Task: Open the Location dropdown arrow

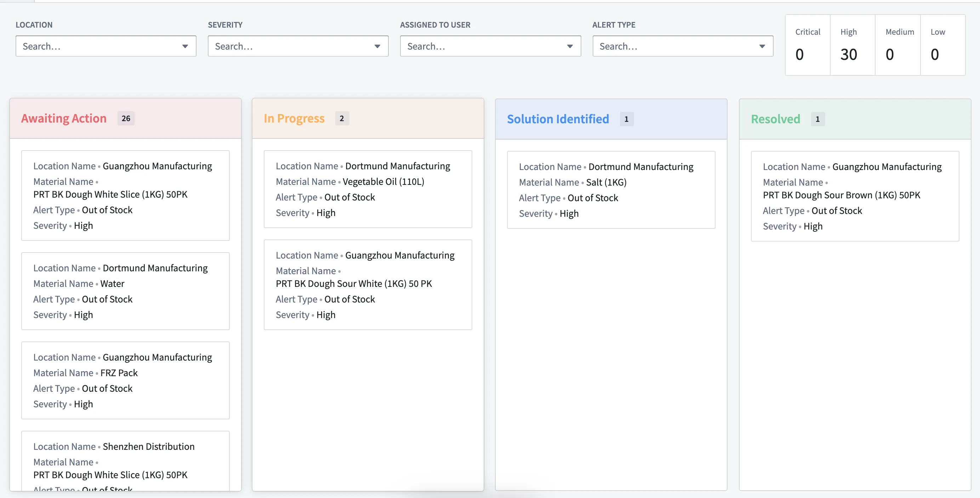Action: [185, 46]
